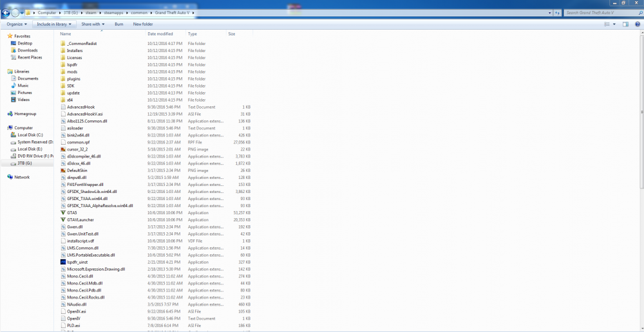Go to the common folder in breadcrumb

click(x=139, y=13)
